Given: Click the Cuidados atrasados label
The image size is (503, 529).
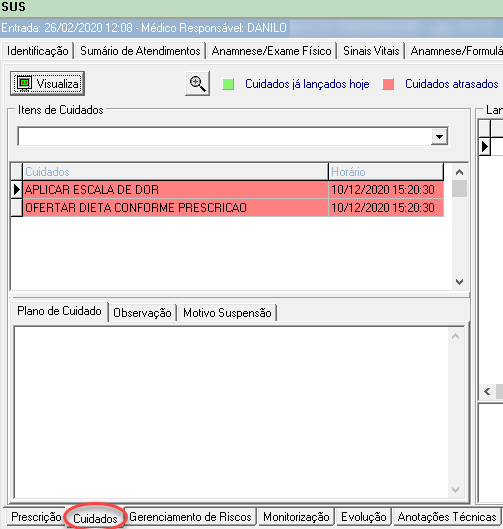Looking at the screenshot, I should 451,84.
